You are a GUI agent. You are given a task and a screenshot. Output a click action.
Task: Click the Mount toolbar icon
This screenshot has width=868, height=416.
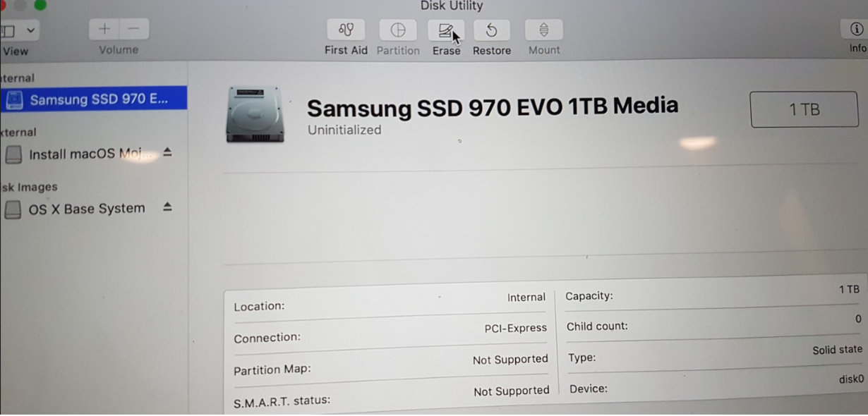click(x=544, y=30)
